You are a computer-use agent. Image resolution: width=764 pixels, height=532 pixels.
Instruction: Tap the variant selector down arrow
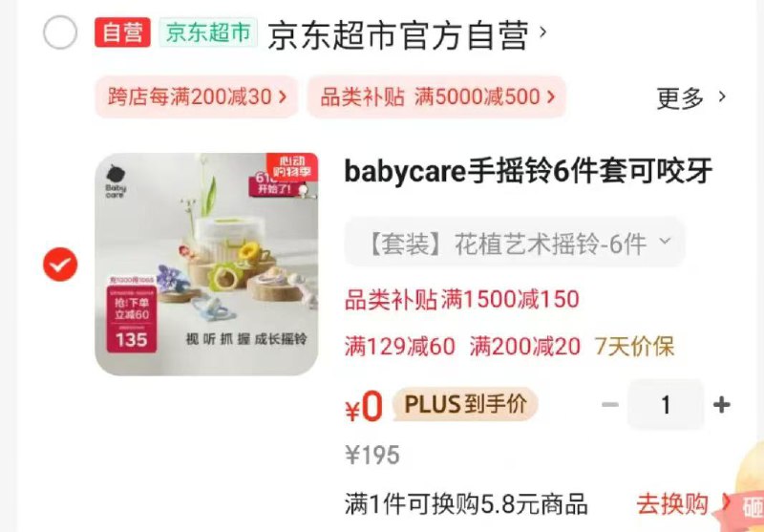coord(665,240)
